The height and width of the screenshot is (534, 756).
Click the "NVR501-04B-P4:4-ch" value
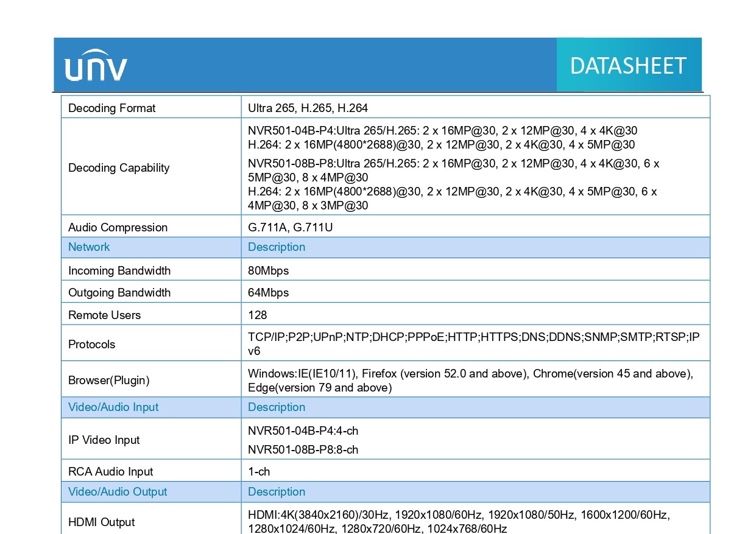point(303,431)
